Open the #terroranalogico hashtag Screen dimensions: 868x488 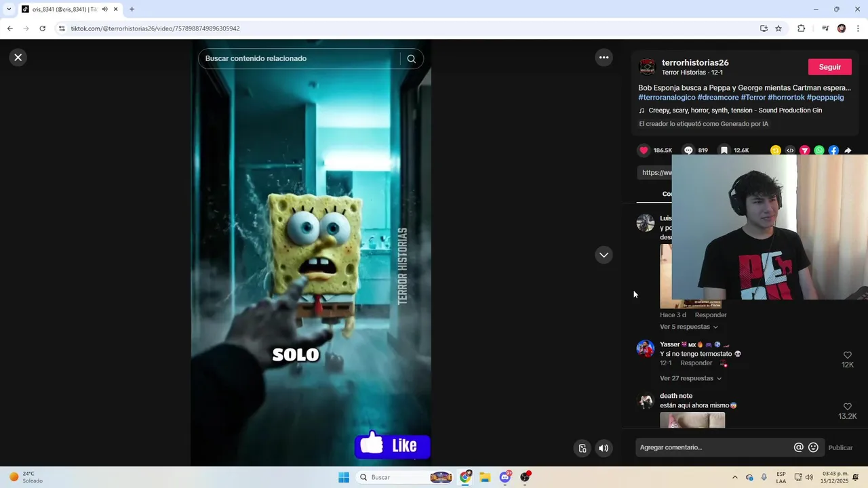[x=667, y=98]
